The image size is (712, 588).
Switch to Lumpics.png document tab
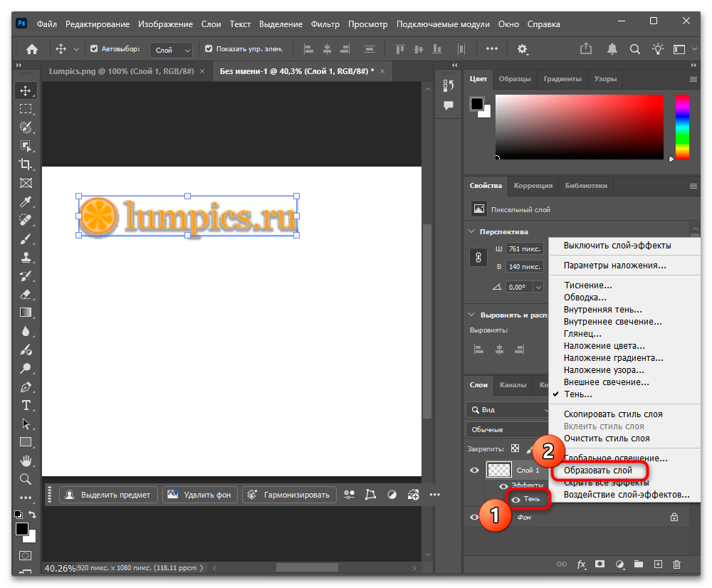click(122, 71)
